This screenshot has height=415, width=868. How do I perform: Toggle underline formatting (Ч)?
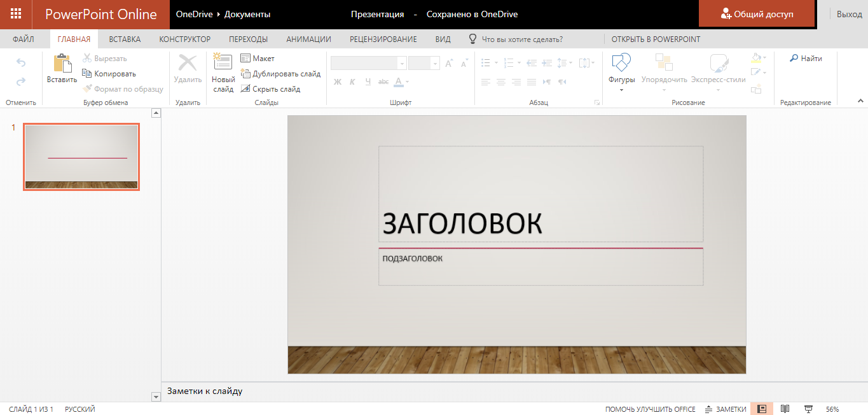(x=368, y=81)
